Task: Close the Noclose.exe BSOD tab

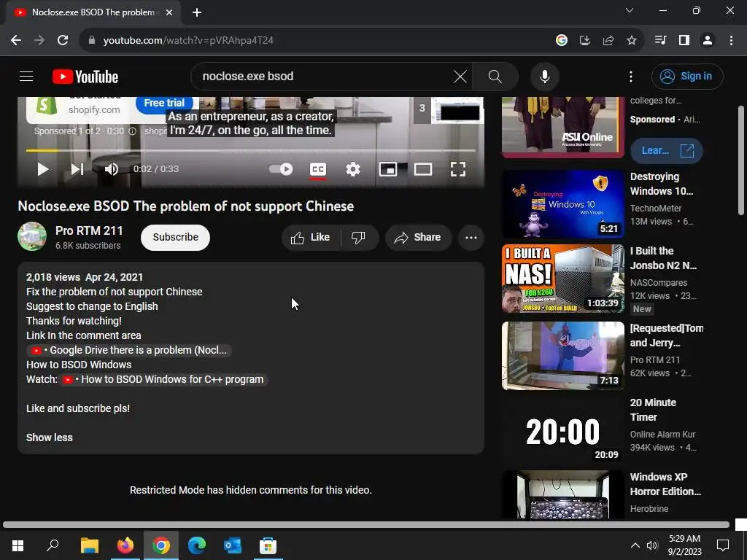Action: pos(169,12)
